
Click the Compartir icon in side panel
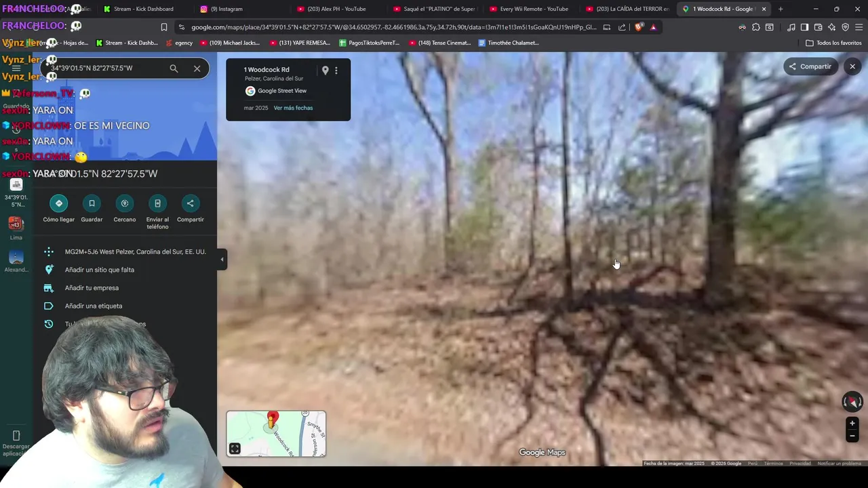pyautogui.click(x=191, y=203)
